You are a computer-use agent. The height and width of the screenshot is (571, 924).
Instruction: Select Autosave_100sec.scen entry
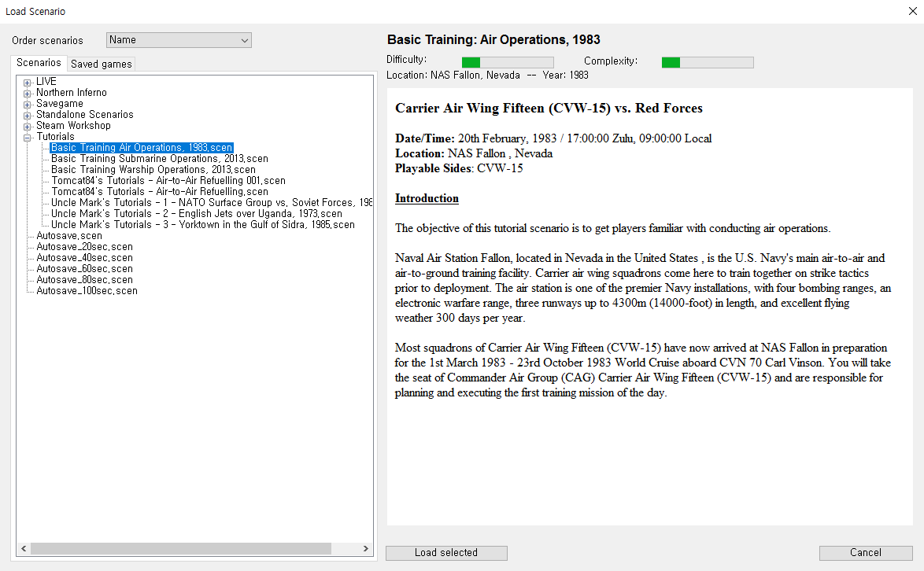[x=87, y=291]
